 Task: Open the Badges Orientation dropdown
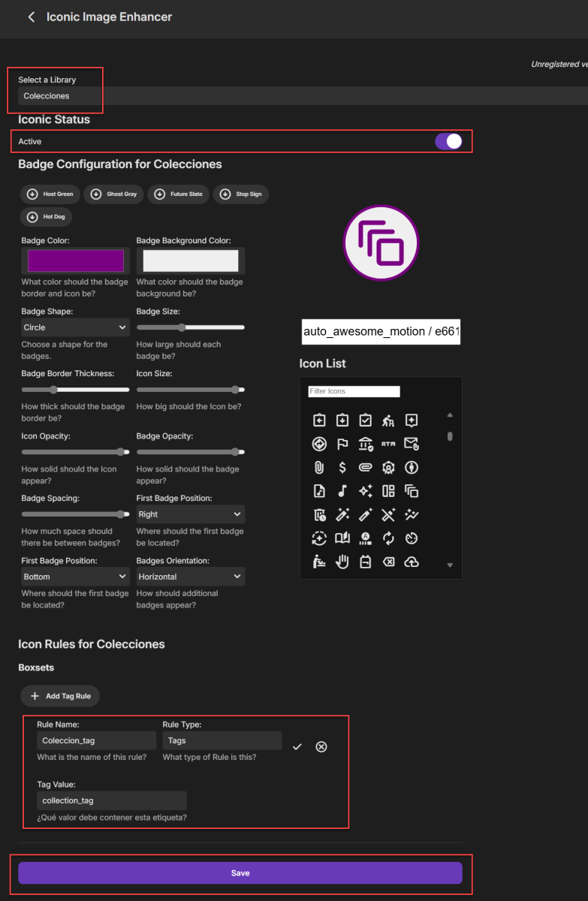point(190,577)
